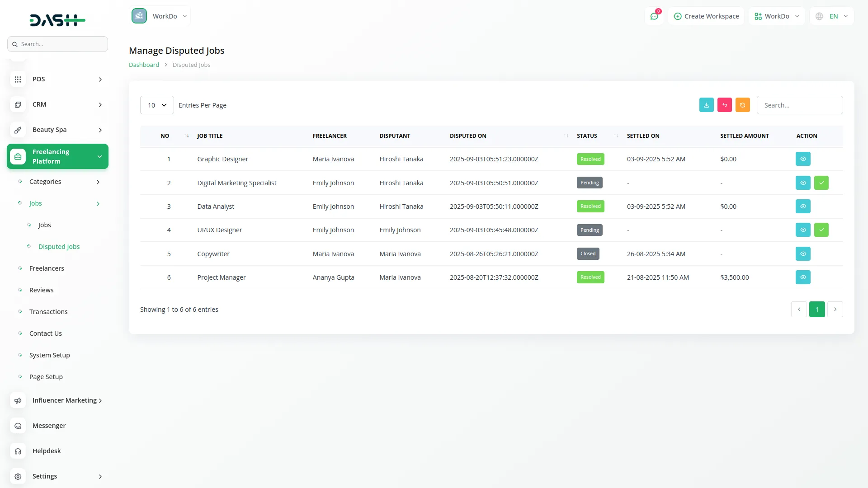View the Copywriter dispute details
This screenshot has width=868, height=488.
(x=802, y=253)
